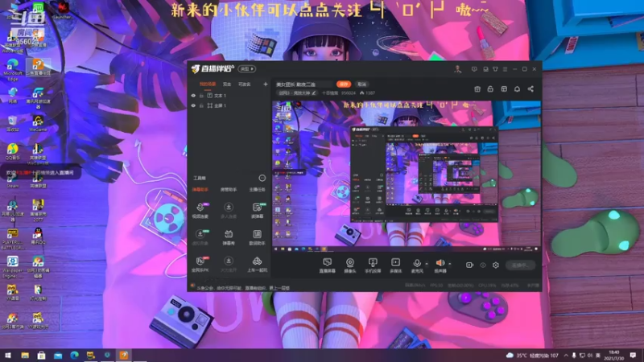Open the notification bell above preview
This screenshot has height=362, width=644.
[517, 89]
